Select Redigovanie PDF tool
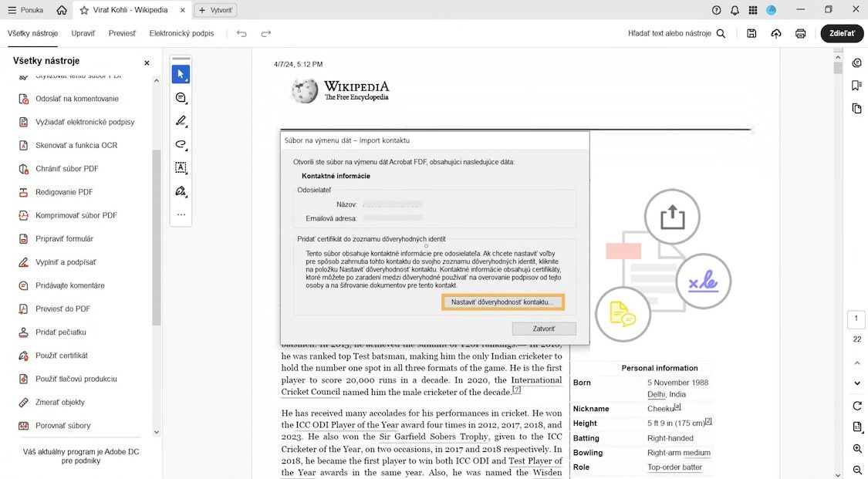Viewport: 868px width, 479px height. (x=64, y=192)
